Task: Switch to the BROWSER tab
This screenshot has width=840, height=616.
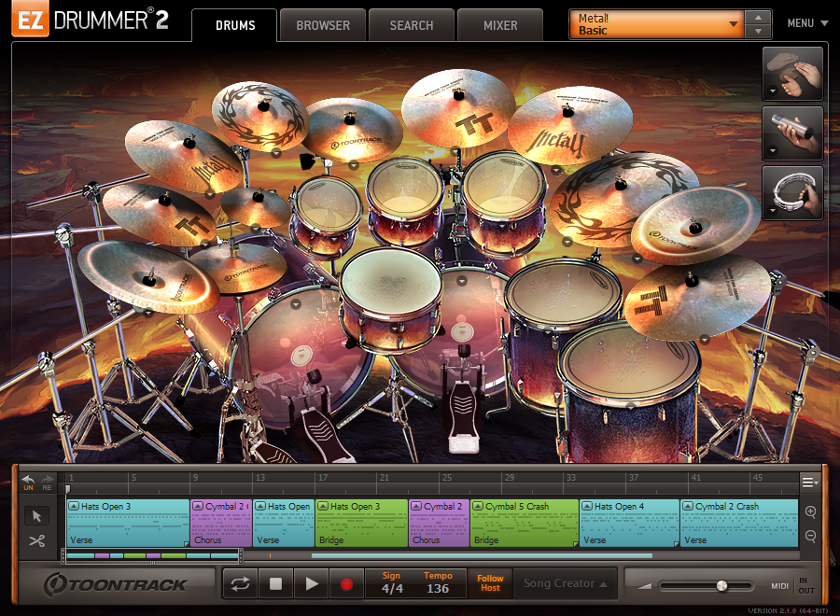Action: (x=323, y=25)
